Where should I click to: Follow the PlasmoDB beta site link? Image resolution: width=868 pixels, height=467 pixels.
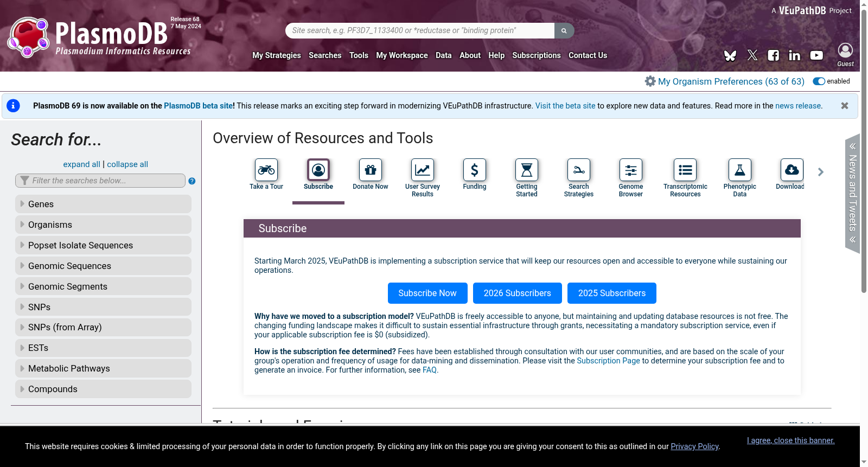click(199, 106)
